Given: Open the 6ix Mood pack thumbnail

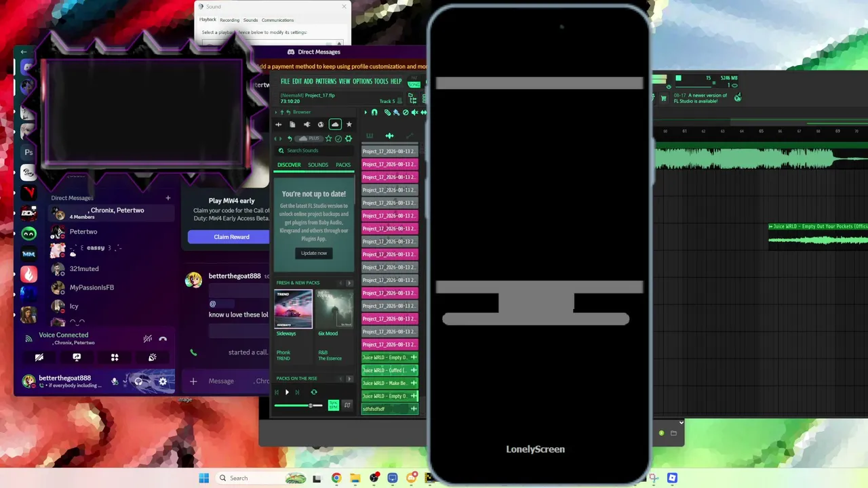Looking at the screenshot, I should click(x=335, y=309).
